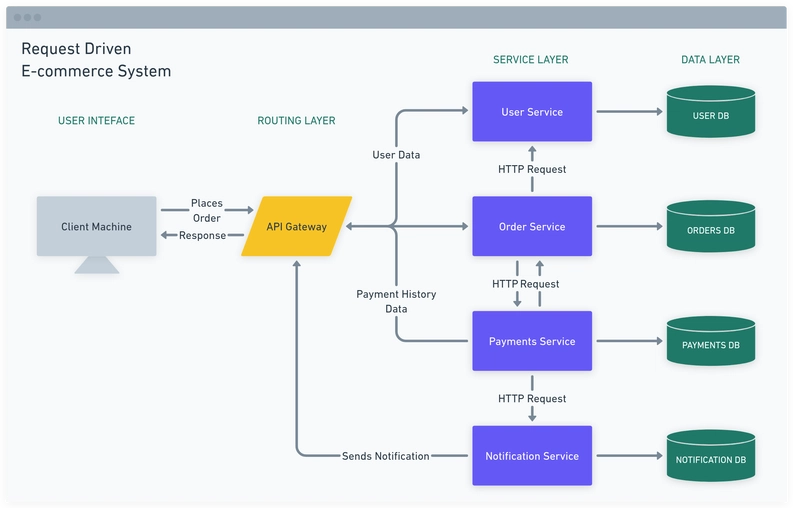The width and height of the screenshot is (800, 508).
Task: Select the ROUTING LAYER heading
Action: (296, 121)
